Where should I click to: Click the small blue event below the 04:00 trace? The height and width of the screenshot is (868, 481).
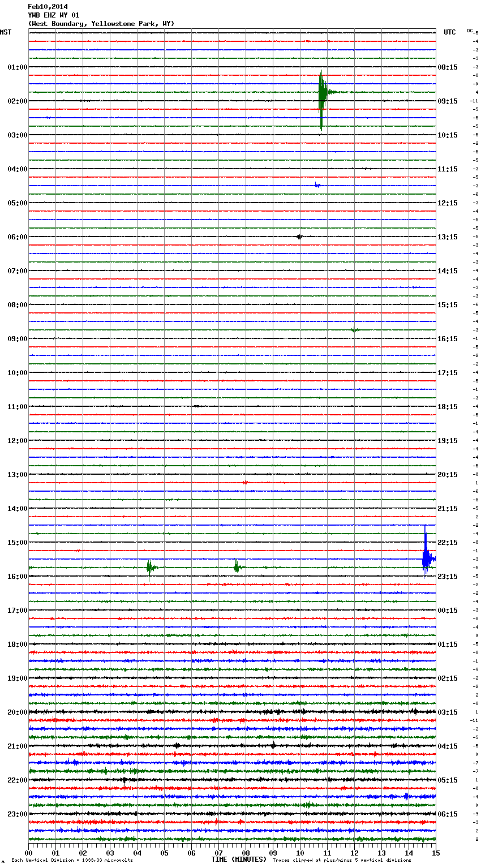317,185
